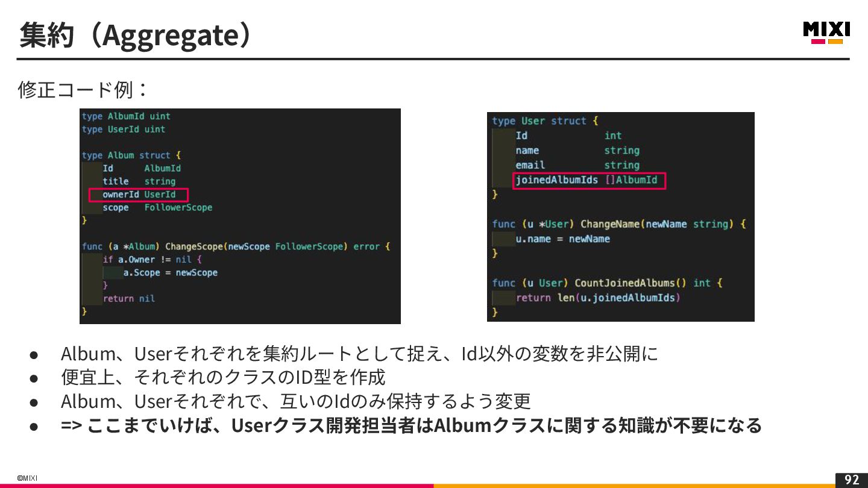Click the bold bullet starting with '=> ここまでいけば'
This screenshot has width=868, height=488.
[411, 425]
